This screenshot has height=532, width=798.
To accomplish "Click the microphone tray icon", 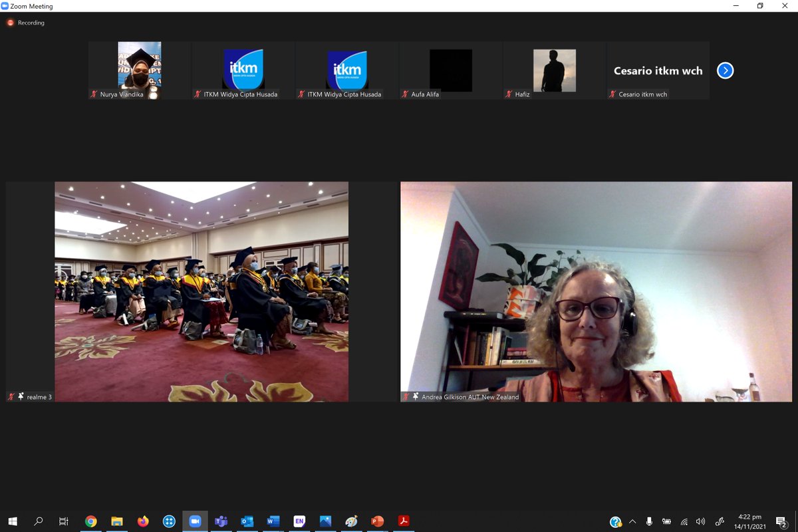I will pos(649,521).
